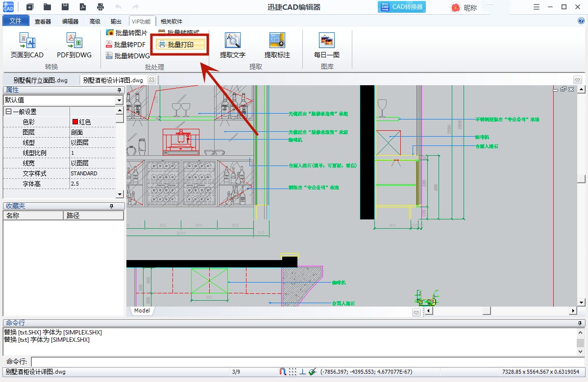Toggle the magnet snap icon in status bar
The height and width of the screenshot is (382, 588).
[x=282, y=372]
